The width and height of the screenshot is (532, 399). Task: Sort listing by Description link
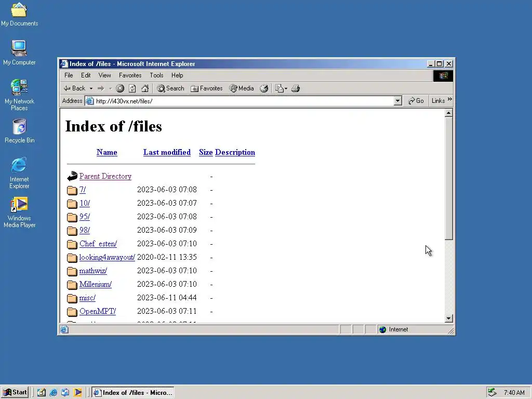coord(235,152)
